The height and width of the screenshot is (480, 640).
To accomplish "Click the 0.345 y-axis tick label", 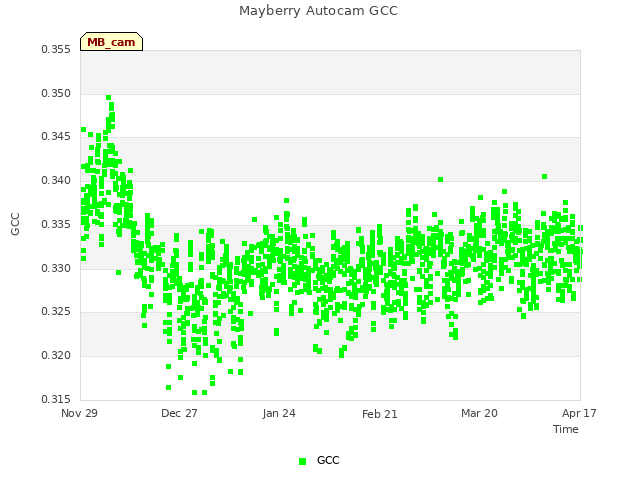I will 56,136.
